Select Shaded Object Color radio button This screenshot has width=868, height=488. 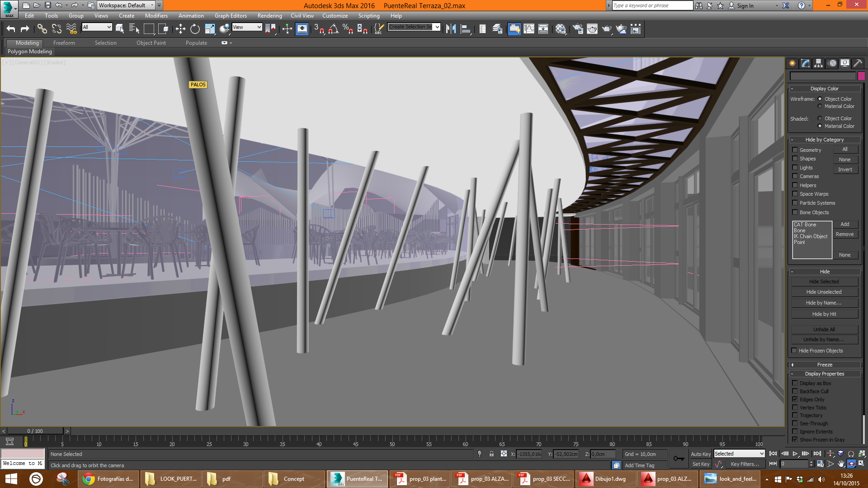[820, 118]
